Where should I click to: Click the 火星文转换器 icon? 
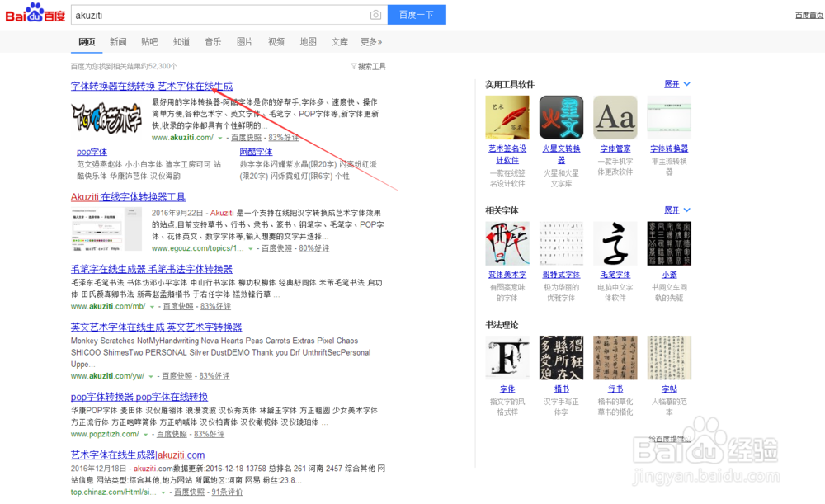click(561, 117)
